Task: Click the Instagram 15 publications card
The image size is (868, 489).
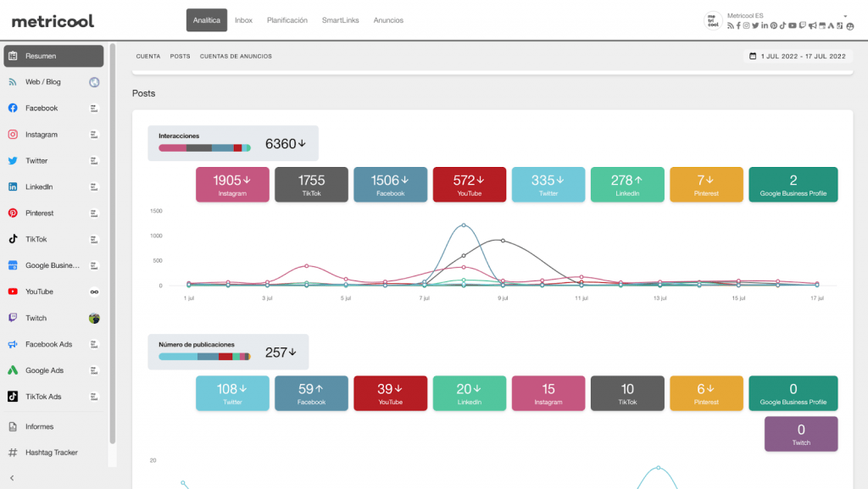Action: click(x=548, y=393)
